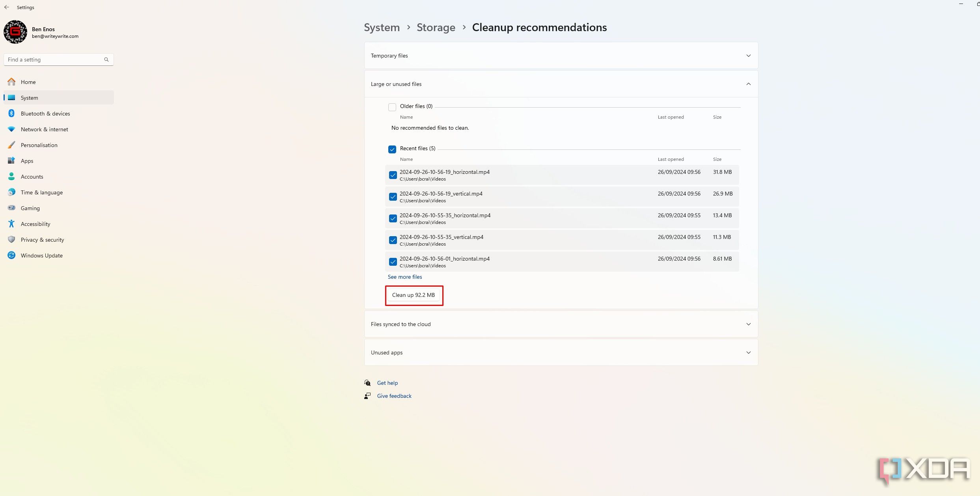Click the Windows Update refresh icon
Viewport: 980px width, 496px height.
11,255
